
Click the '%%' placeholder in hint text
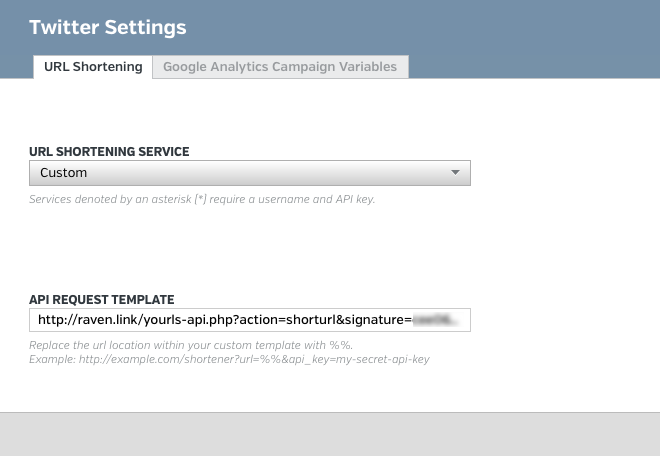340,345
